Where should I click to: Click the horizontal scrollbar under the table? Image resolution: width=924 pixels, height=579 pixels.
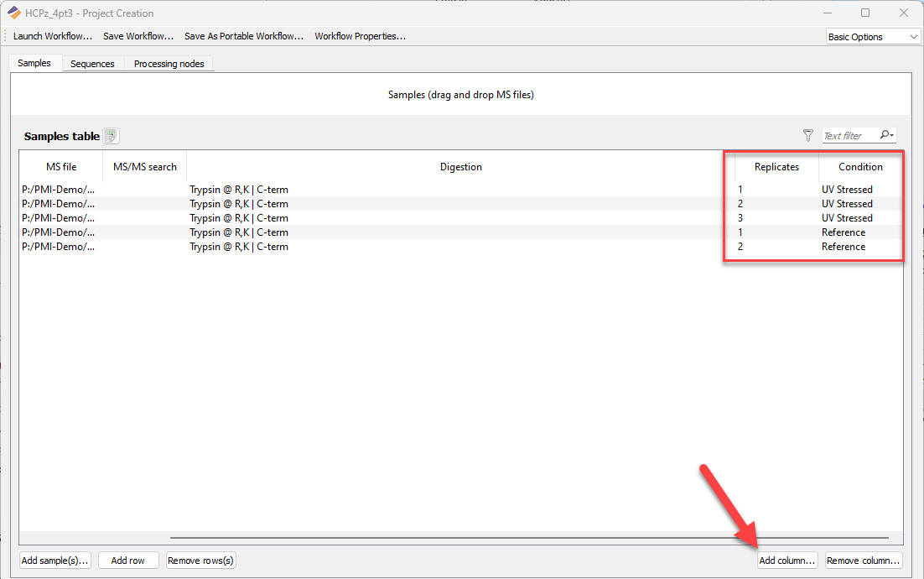(528, 537)
